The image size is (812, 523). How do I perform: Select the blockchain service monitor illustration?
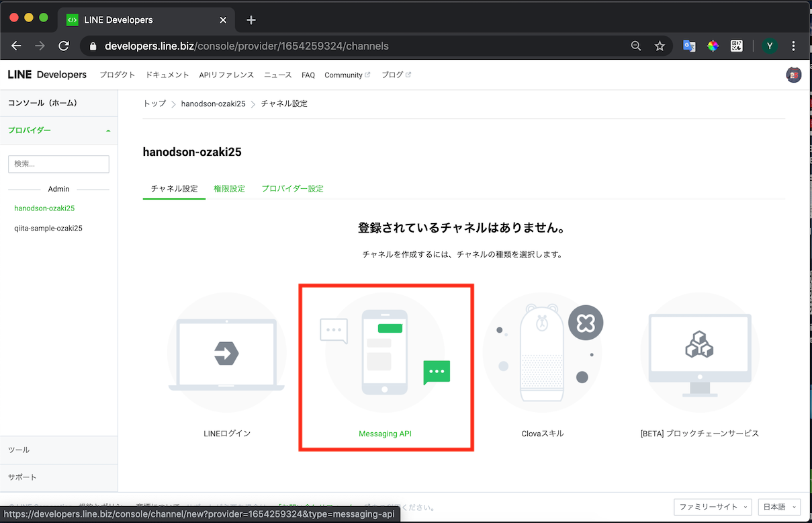700,352
